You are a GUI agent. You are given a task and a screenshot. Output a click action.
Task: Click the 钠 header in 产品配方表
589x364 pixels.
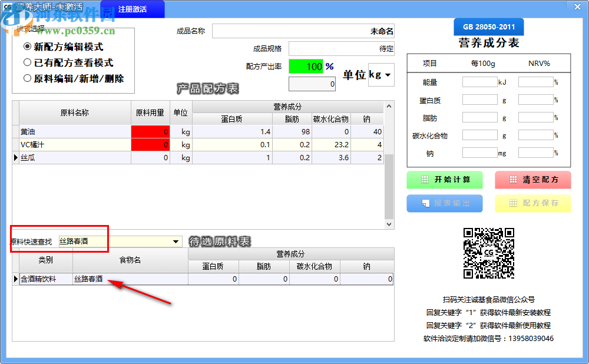tap(367, 119)
